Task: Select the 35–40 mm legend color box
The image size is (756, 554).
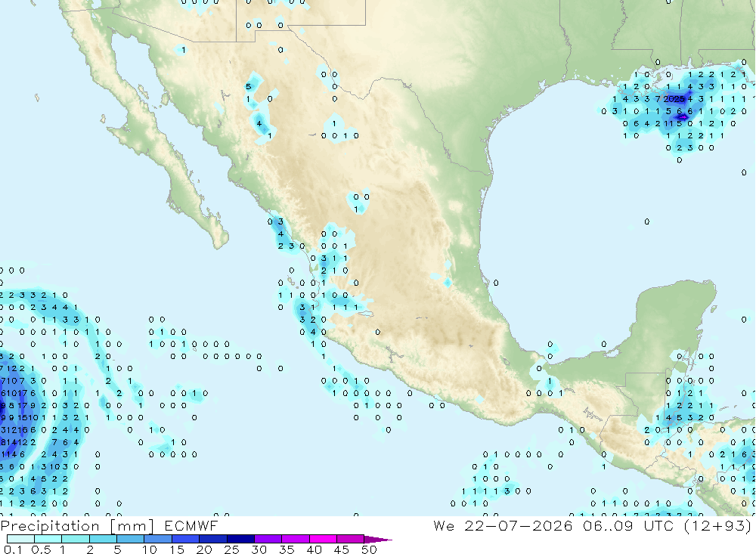Action: (296, 539)
